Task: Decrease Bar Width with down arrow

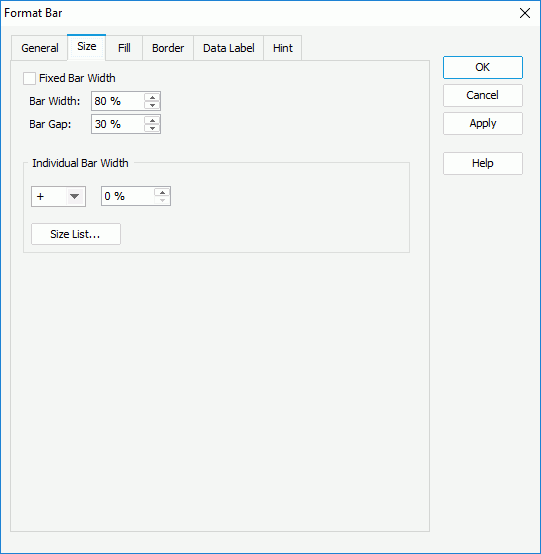Action: pyautogui.click(x=152, y=105)
